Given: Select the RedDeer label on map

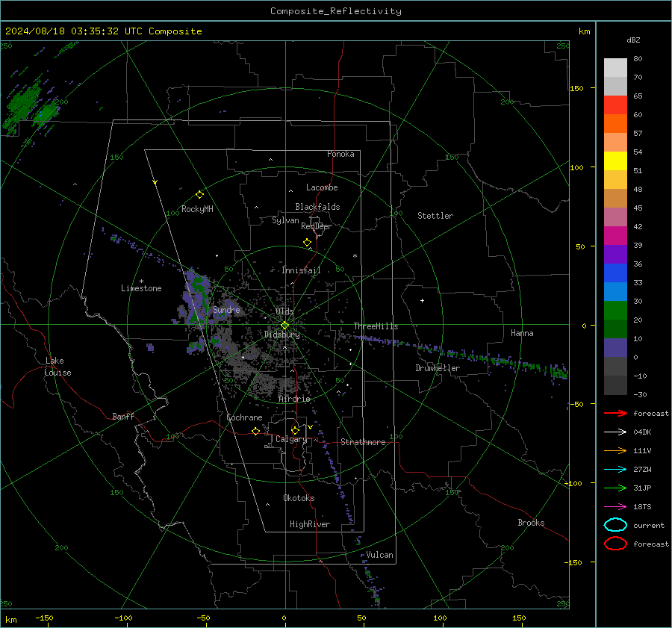Looking at the screenshot, I should (317, 226).
